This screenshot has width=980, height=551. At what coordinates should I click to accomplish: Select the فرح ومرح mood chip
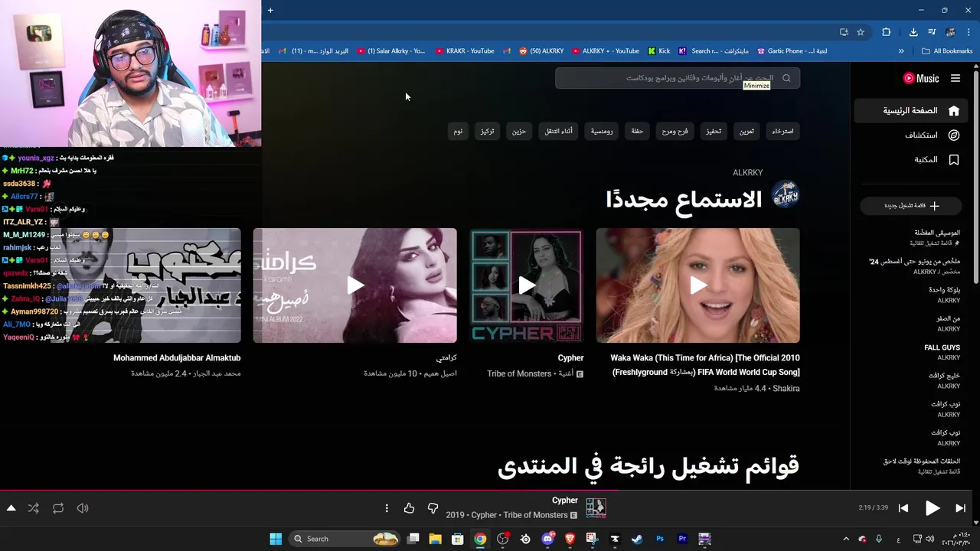pyautogui.click(x=675, y=131)
